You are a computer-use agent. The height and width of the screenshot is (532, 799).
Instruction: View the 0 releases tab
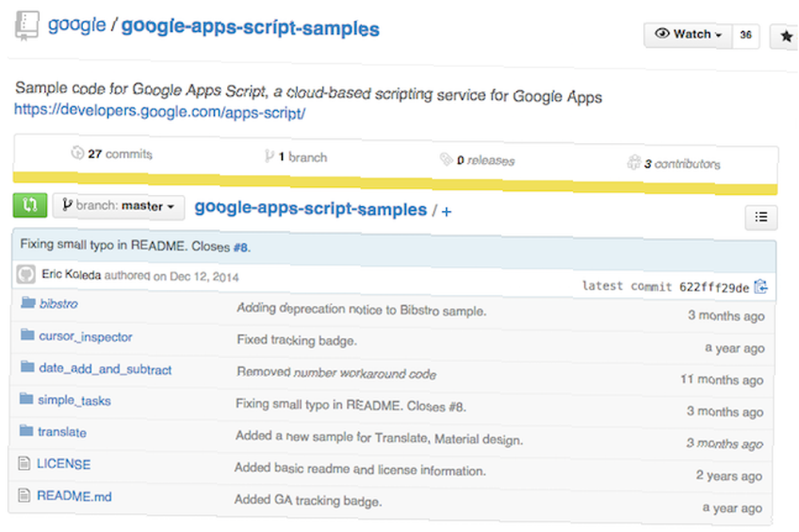point(478,160)
